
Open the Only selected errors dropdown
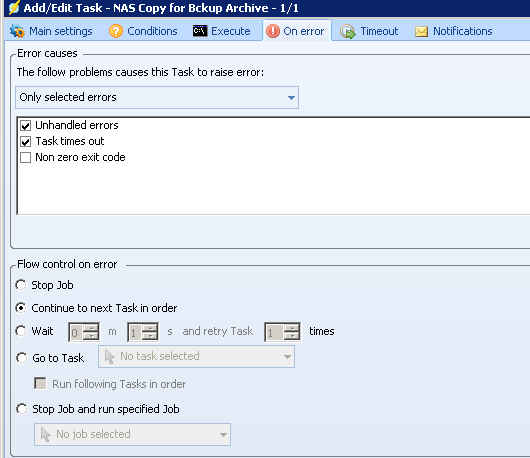tap(157, 97)
